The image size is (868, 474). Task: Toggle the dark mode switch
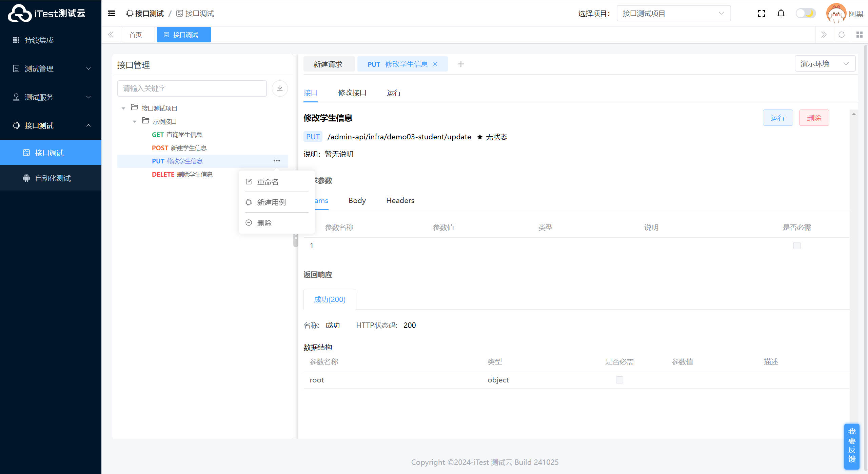coord(806,14)
